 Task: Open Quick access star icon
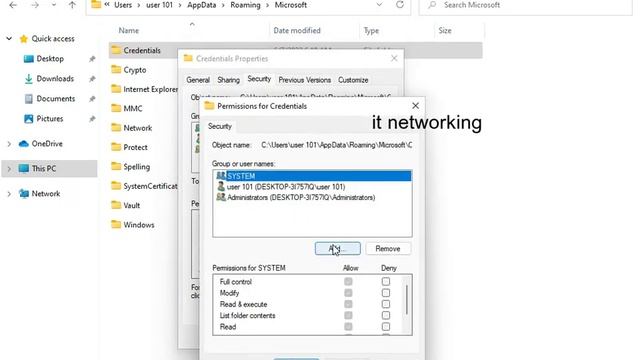pyautogui.click(x=24, y=39)
